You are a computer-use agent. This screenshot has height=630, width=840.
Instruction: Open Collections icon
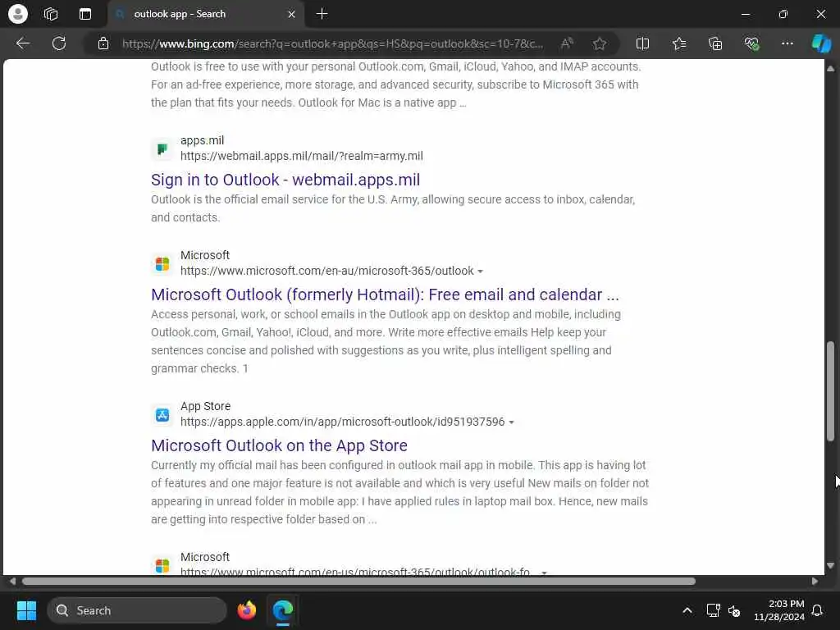[715, 43]
